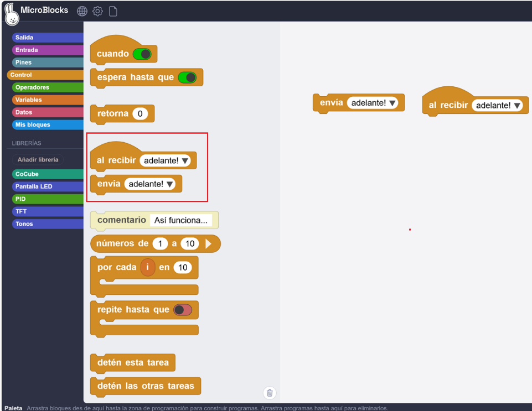Click the 'i' variable in 'por cada' block
The height and width of the screenshot is (411, 532).
click(x=148, y=268)
